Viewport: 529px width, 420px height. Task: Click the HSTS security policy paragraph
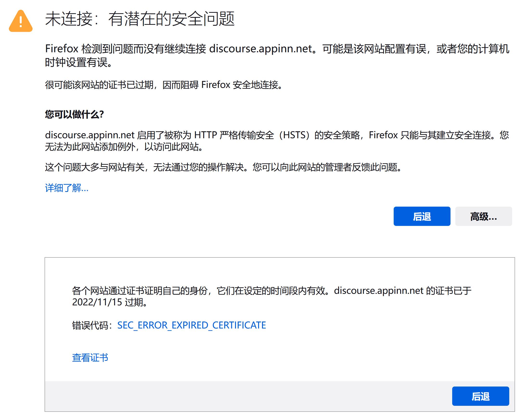tap(277, 135)
